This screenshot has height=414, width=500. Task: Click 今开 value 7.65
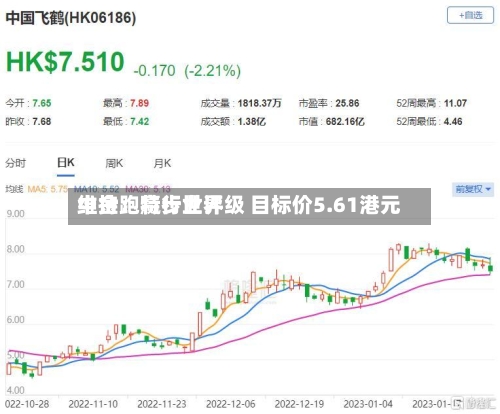pyautogui.click(x=42, y=103)
